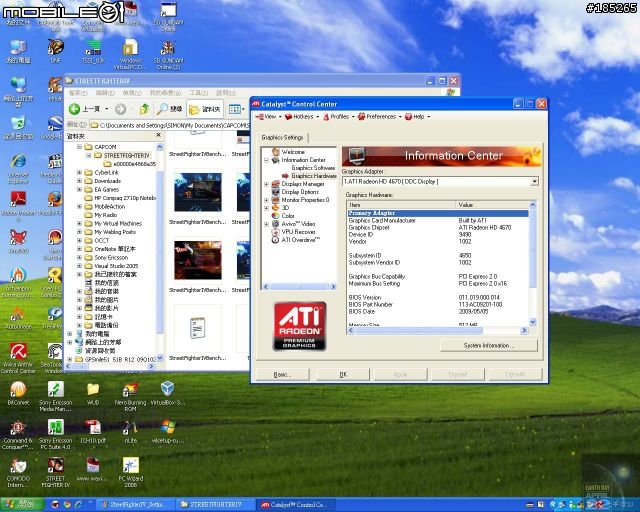The width and height of the screenshot is (640, 512).
Task: Click the Catalyst tree scroll right arrow
Action: (333, 287)
